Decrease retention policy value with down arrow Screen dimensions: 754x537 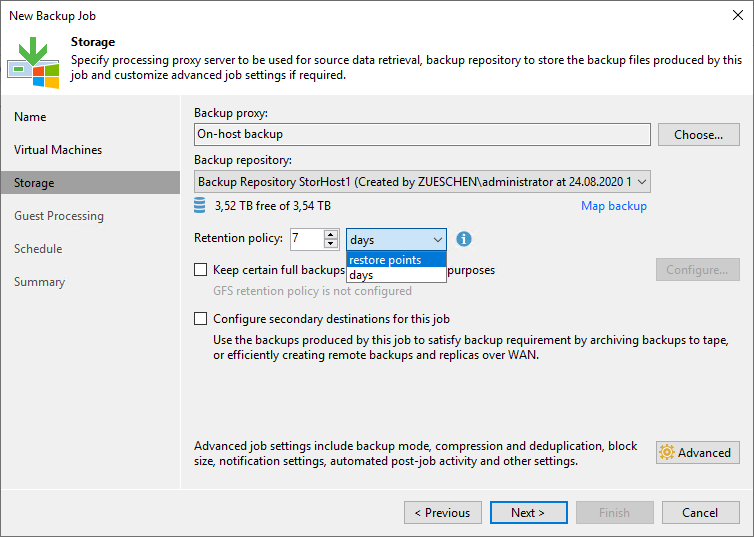[x=330, y=244]
